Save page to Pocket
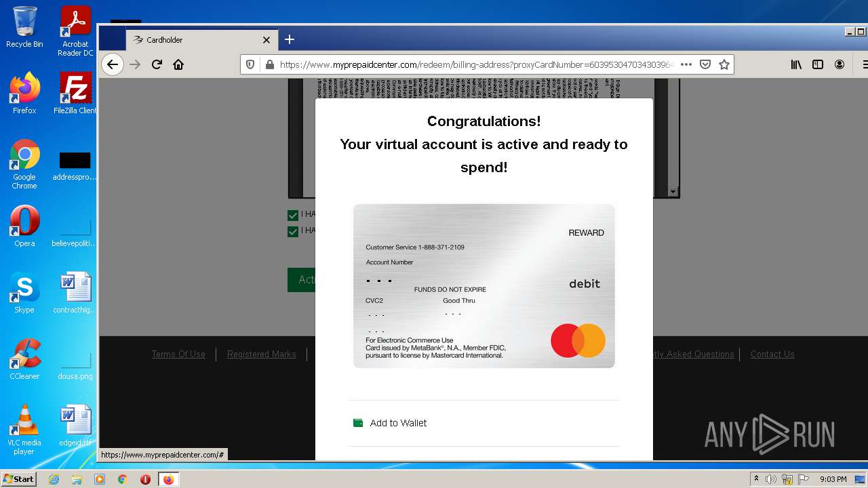 click(x=705, y=64)
